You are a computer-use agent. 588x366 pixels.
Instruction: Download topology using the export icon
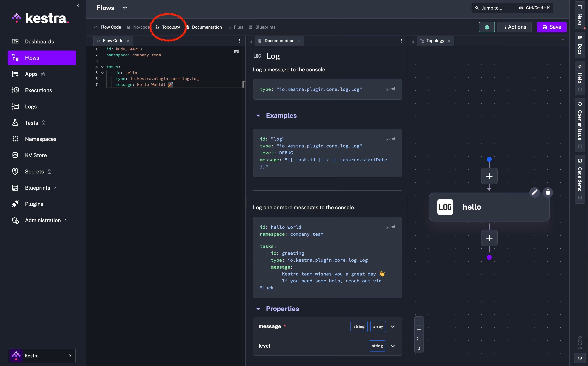point(419,348)
